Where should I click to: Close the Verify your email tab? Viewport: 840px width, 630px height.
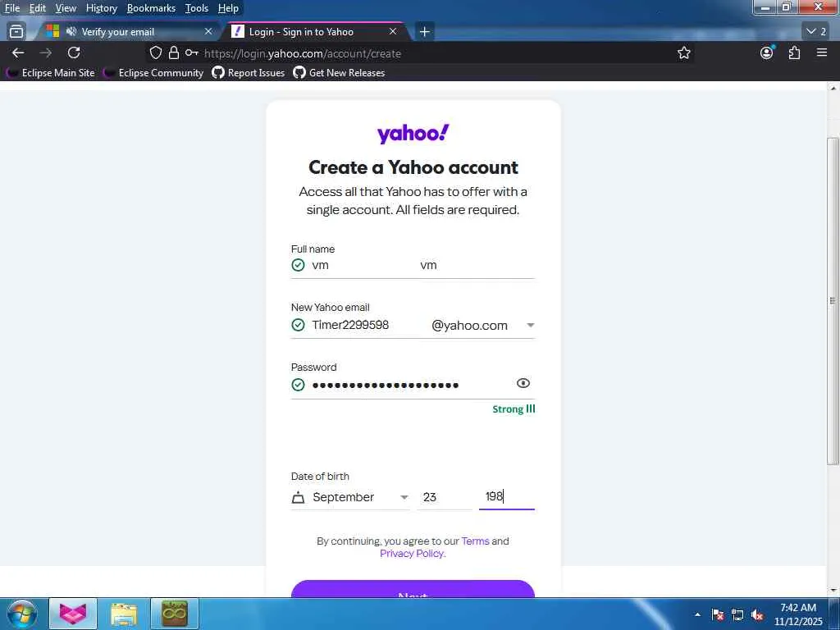(208, 32)
